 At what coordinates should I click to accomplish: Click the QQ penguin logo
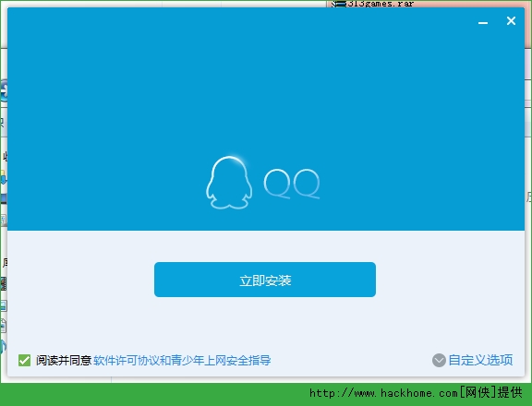click(x=229, y=183)
